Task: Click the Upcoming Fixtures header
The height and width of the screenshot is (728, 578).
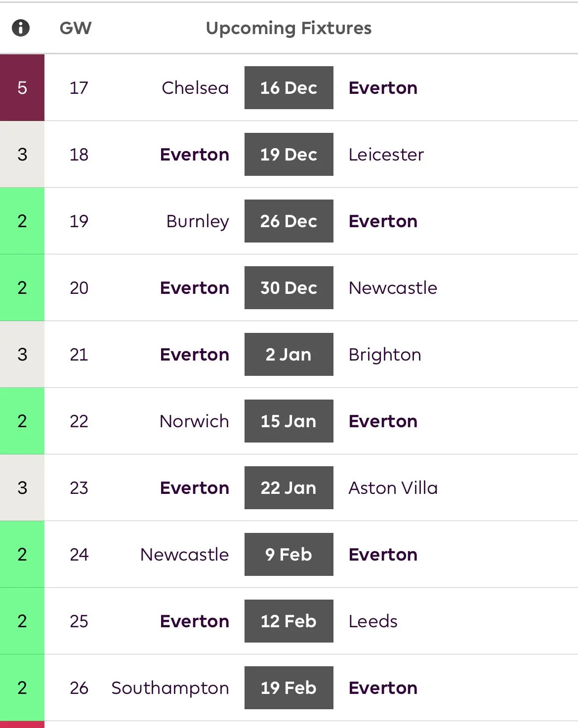Action: (289, 28)
